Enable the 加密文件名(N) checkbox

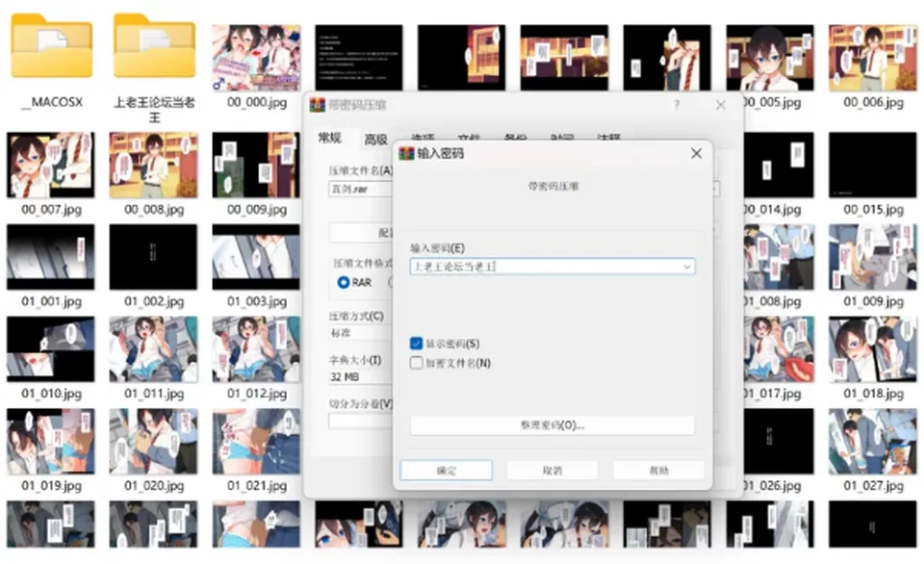tap(416, 363)
